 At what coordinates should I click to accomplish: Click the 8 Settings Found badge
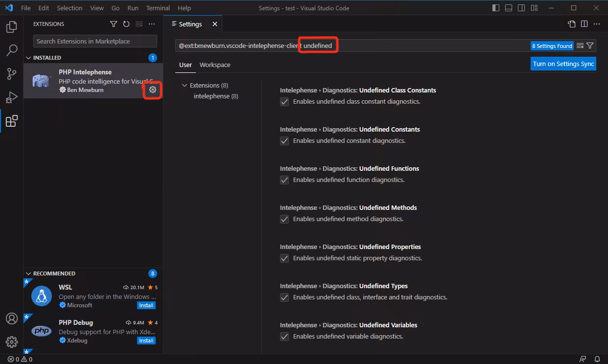(552, 46)
